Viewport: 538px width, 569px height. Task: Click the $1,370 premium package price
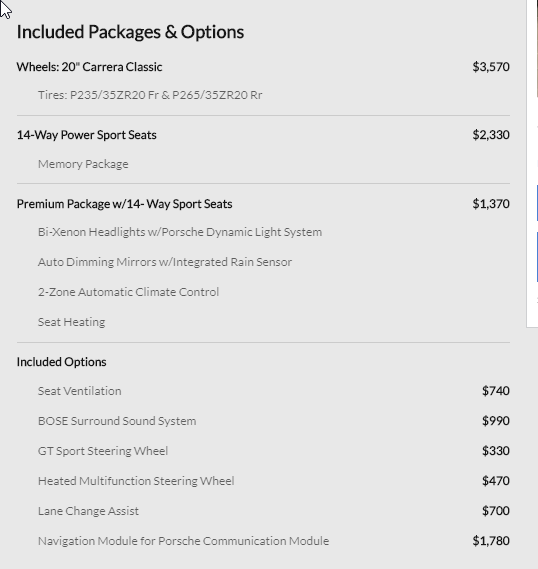pyautogui.click(x=491, y=204)
